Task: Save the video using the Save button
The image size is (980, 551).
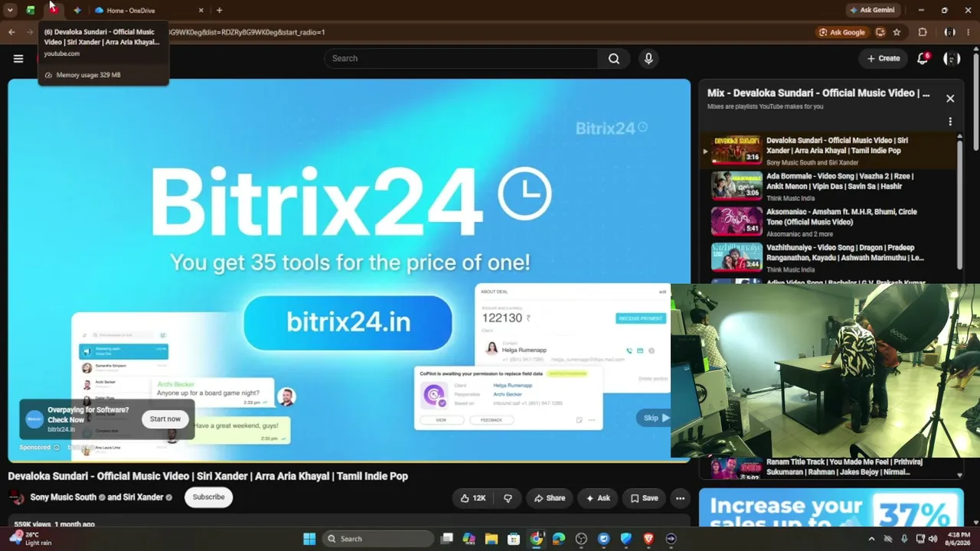Action: (644, 498)
